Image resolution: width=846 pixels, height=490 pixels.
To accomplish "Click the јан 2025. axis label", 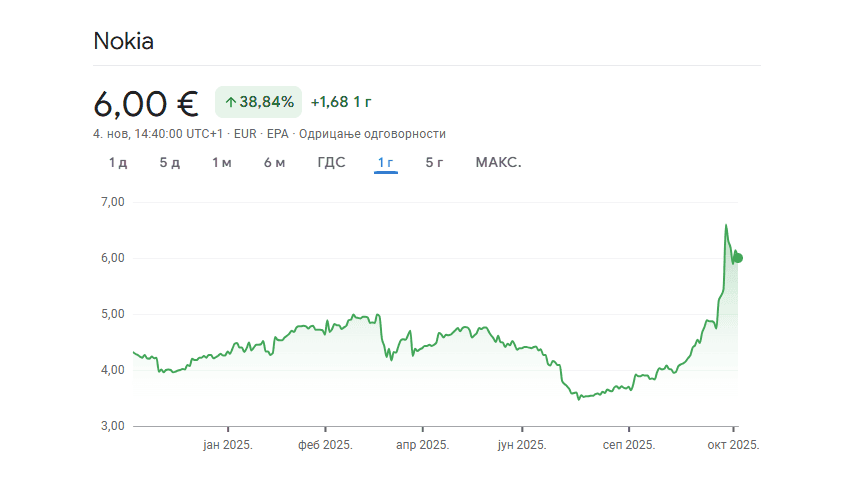I will click(x=228, y=445).
